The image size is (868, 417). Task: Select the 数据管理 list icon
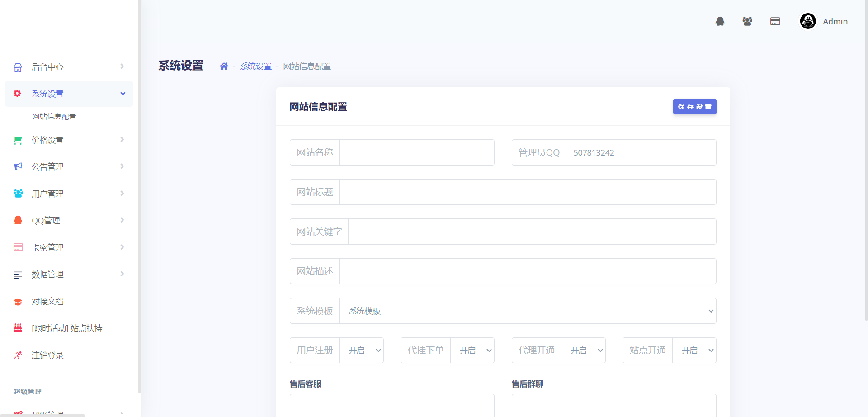coord(18,275)
